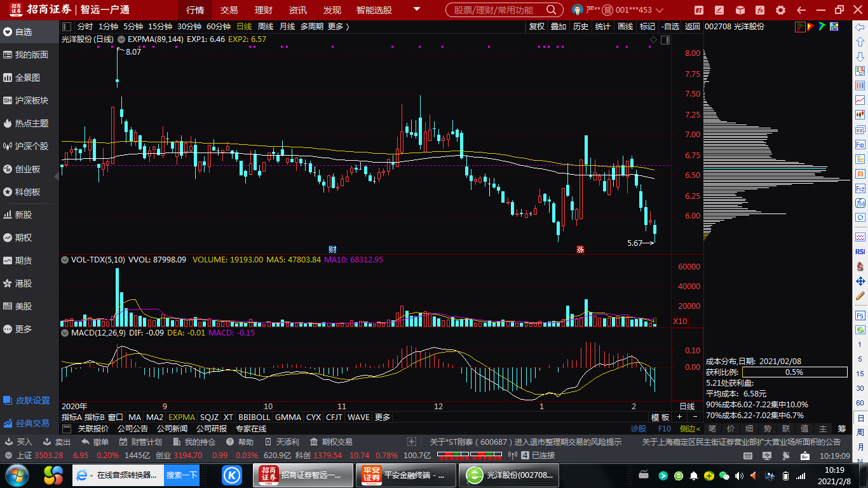The image size is (868, 488).
Task: Toggle the small square at top left of chart toolbar
Action: pos(67,27)
